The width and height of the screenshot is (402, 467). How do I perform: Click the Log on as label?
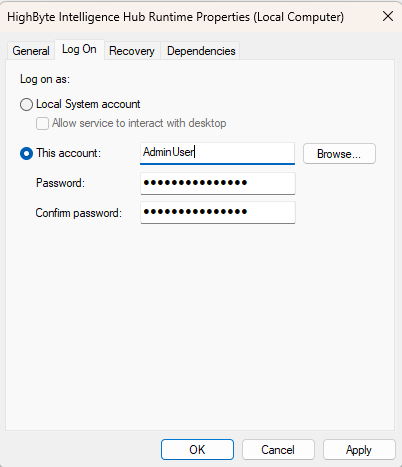45,79
